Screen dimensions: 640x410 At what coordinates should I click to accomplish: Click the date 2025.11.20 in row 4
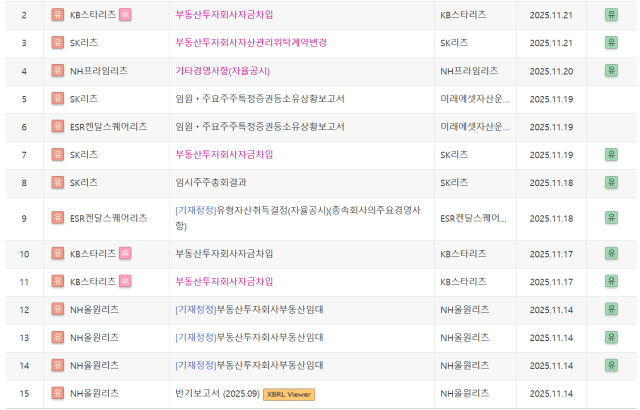tap(551, 71)
